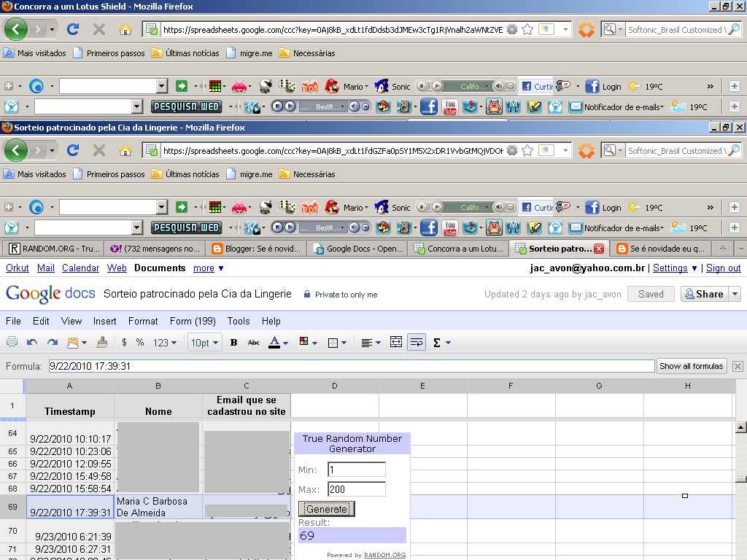Open the sigma functions dropdown
747x560 pixels.
click(x=441, y=343)
